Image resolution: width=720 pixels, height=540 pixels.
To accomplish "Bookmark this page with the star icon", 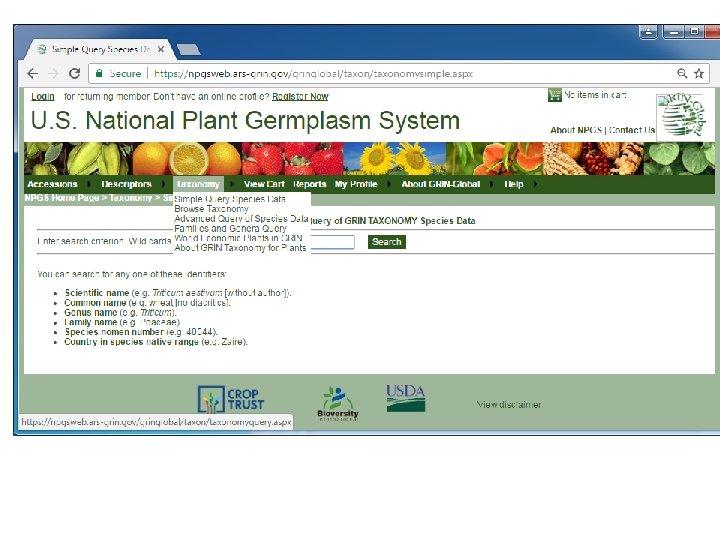I will coord(699,73).
